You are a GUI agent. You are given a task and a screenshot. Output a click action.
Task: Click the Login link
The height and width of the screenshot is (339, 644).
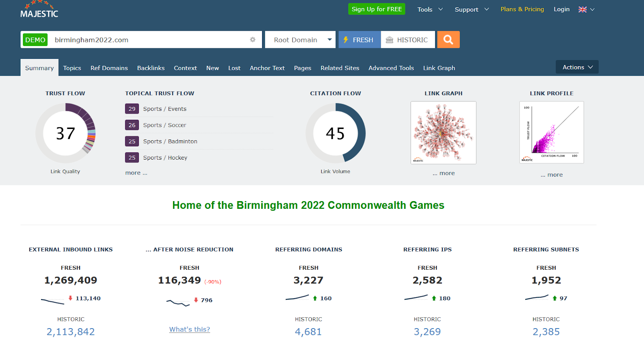pos(561,9)
